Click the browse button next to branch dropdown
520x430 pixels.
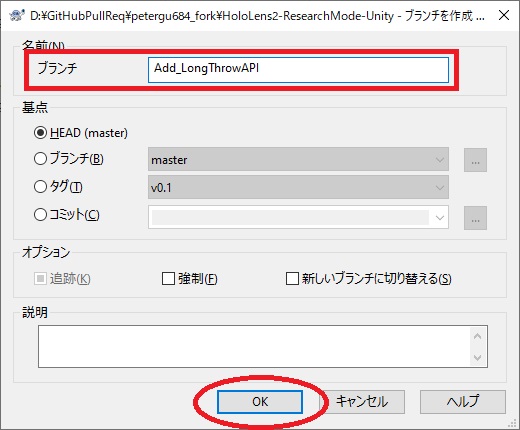[475, 160]
